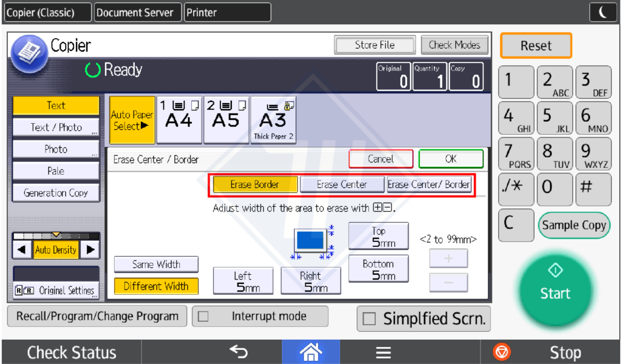Select Generation Copy original type
This screenshot has height=364, width=622.
(56, 193)
